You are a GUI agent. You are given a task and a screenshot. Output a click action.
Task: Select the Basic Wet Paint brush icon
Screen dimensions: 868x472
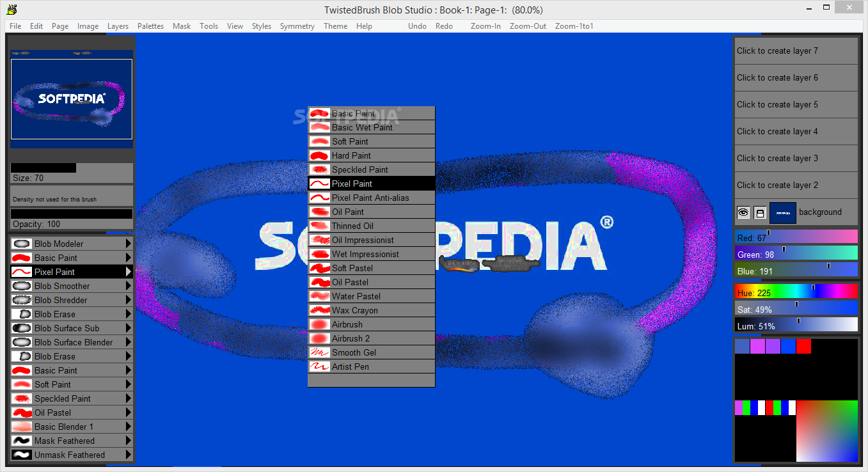(x=319, y=127)
